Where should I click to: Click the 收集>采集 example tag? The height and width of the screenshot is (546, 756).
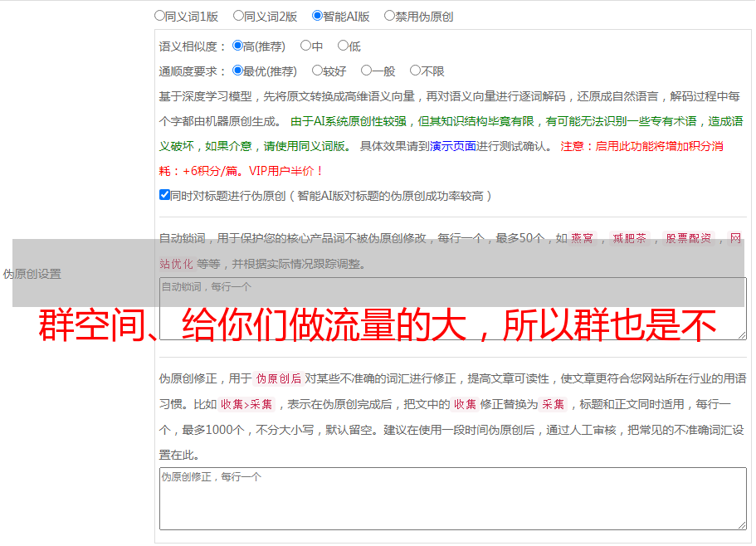point(246,404)
